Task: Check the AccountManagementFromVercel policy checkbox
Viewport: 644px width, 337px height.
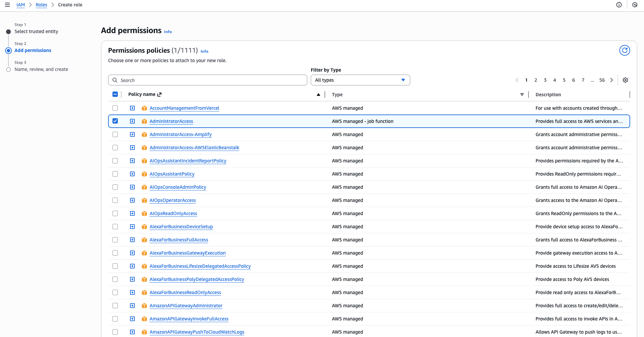Action: pos(115,108)
